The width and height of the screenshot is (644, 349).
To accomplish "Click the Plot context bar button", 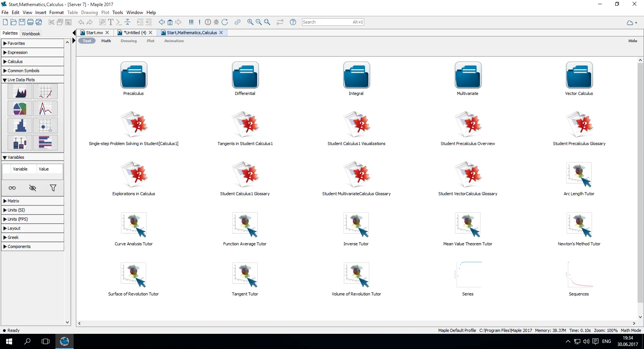I will coord(151,41).
